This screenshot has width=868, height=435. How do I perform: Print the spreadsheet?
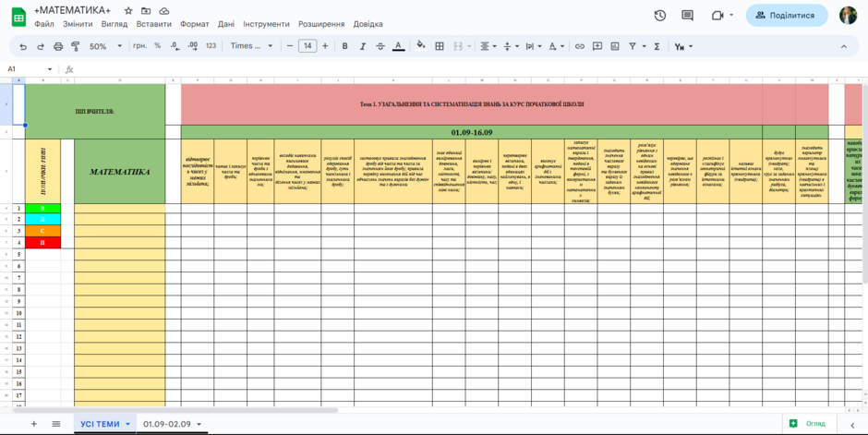click(x=58, y=46)
